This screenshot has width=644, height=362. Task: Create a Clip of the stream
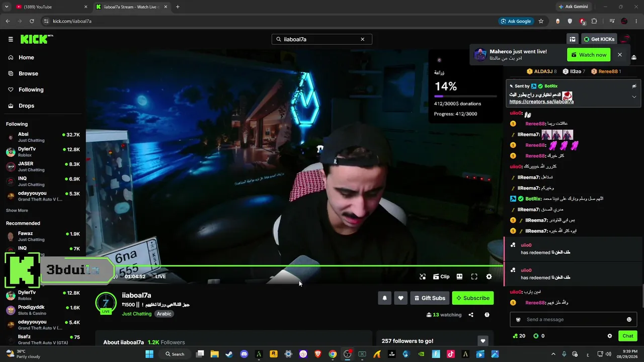441,277
